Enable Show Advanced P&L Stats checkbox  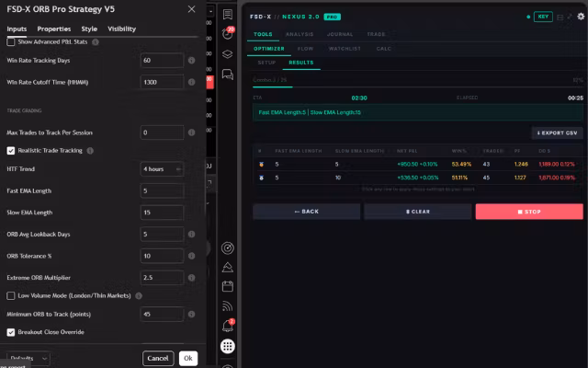[11, 41]
